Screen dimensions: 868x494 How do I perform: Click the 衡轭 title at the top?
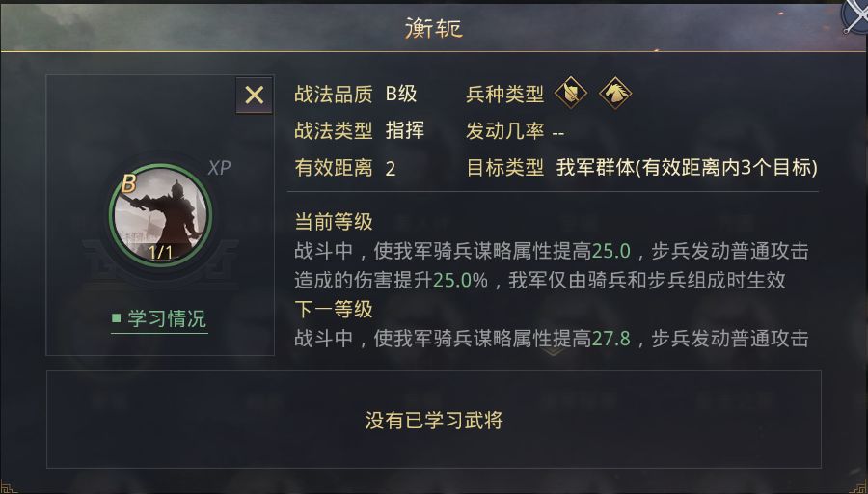point(433,28)
